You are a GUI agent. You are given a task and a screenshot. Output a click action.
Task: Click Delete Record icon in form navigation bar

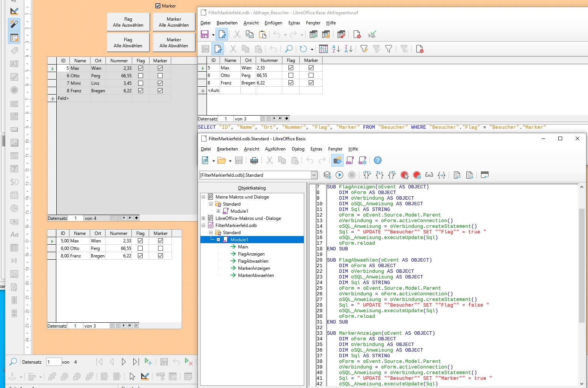click(x=188, y=362)
